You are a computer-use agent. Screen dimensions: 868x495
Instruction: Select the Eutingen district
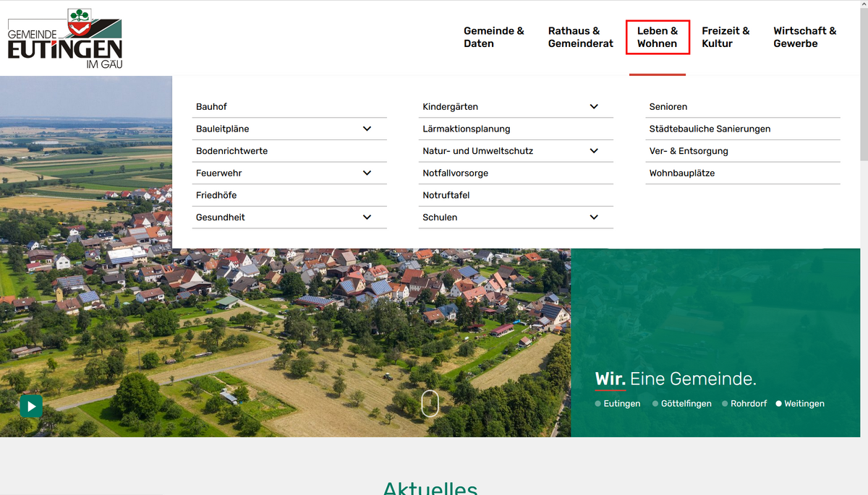click(618, 404)
